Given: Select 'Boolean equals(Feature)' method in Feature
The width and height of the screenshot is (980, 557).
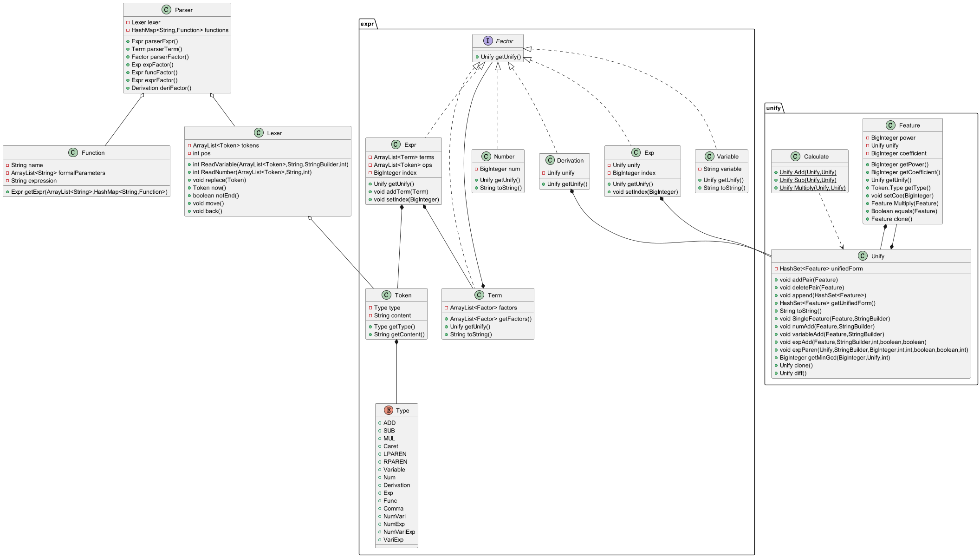Looking at the screenshot, I should click(x=904, y=211).
